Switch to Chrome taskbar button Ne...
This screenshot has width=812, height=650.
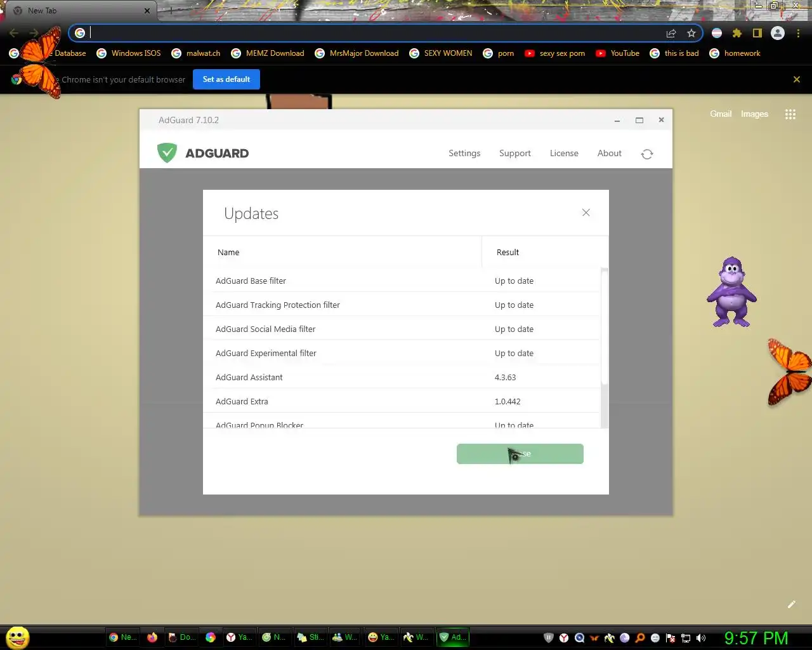123,637
